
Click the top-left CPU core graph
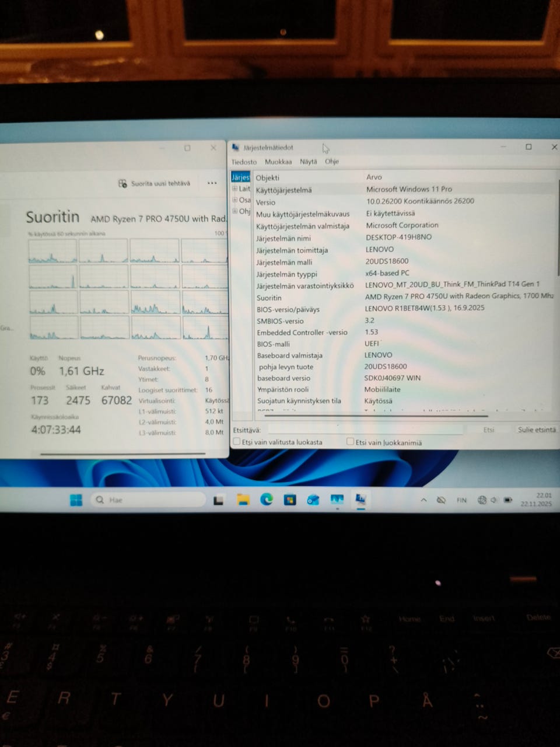coord(52,251)
